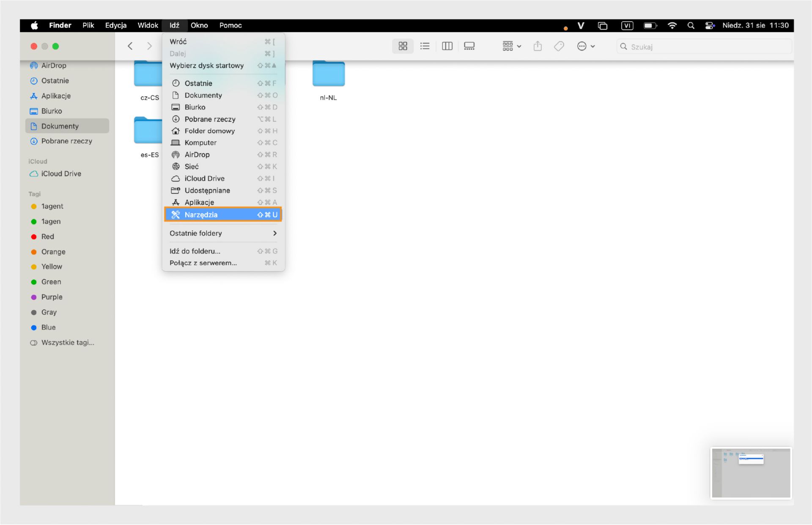
Task: Switch to list view
Action: 425,46
